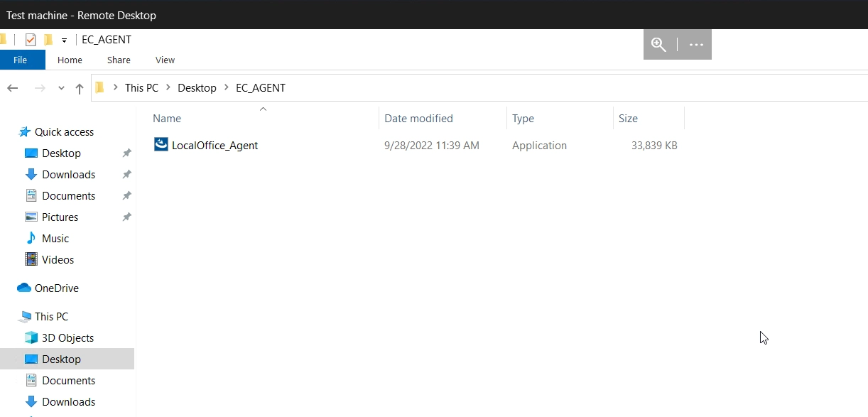Select Pictures under Quick access

pos(60,217)
